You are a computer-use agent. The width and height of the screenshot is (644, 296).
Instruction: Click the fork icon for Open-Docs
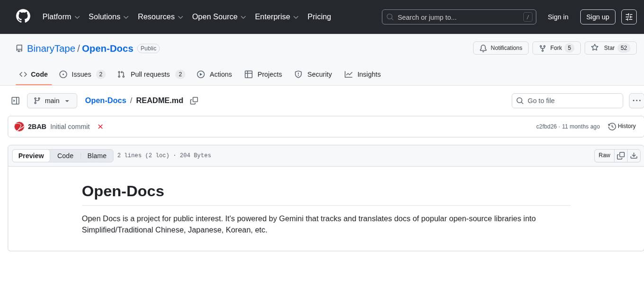coord(542,48)
